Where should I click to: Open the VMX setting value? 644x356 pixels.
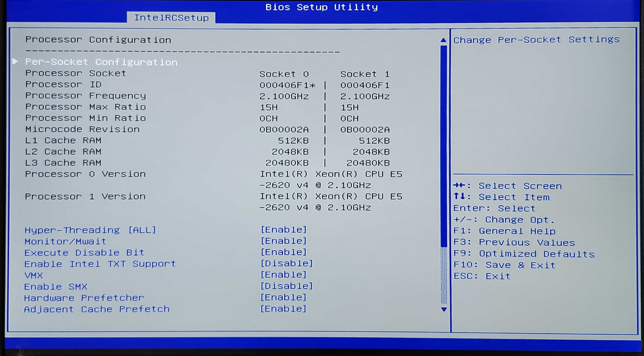(284, 275)
